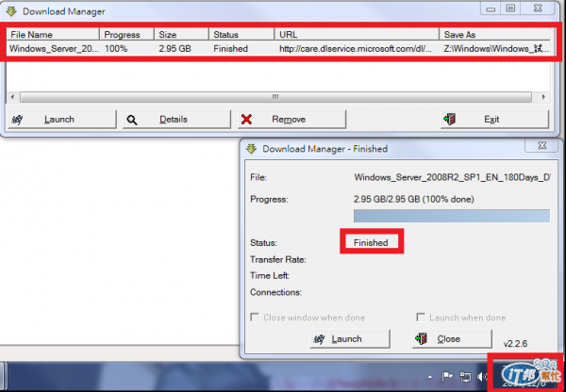
Task: Click the '2.95 GB/2.95 GB (100% done)' text
Action: click(x=414, y=199)
